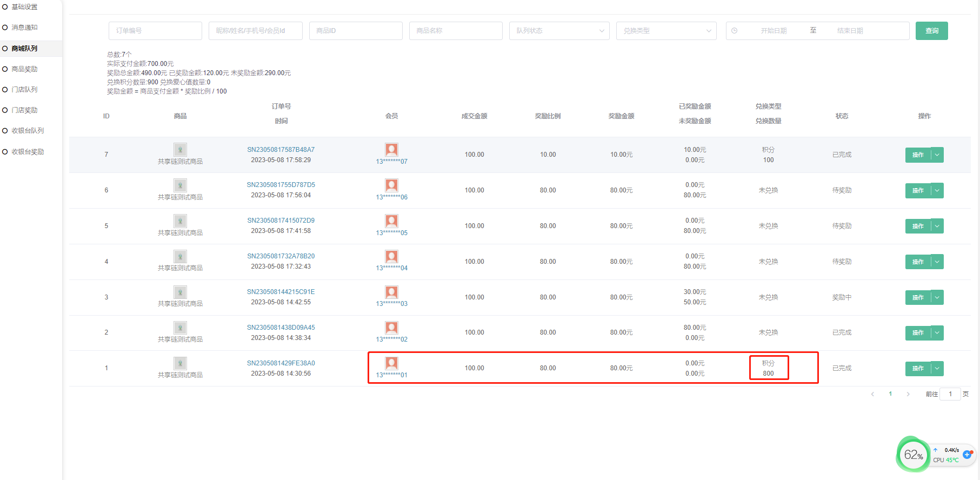Focus the 订单编号 input field
Image resolution: width=980 pixels, height=480 pixels.
155,31
